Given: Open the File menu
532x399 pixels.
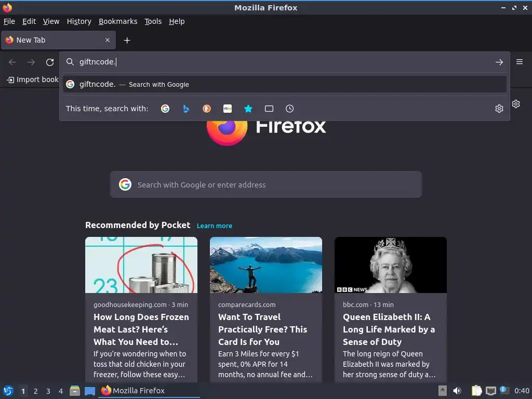Looking at the screenshot, I should (9, 21).
